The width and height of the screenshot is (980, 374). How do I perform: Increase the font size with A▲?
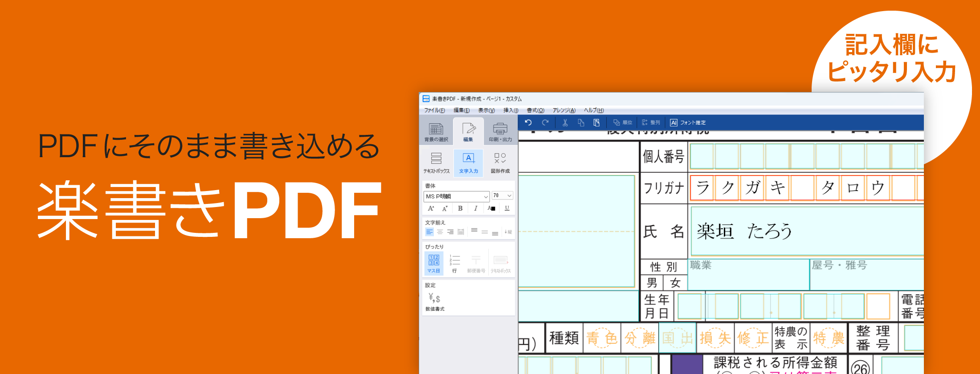pyautogui.click(x=431, y=208)
